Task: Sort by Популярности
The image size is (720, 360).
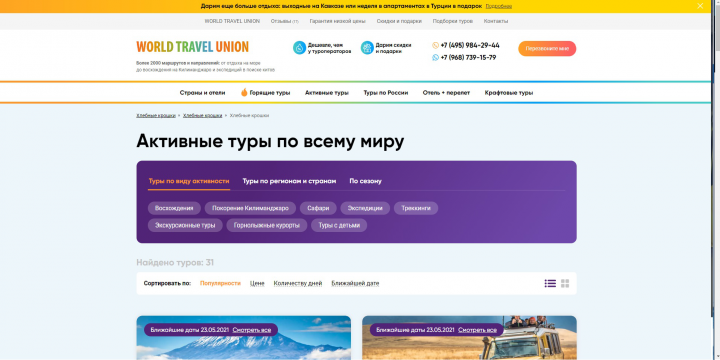Action: (220, 283)
